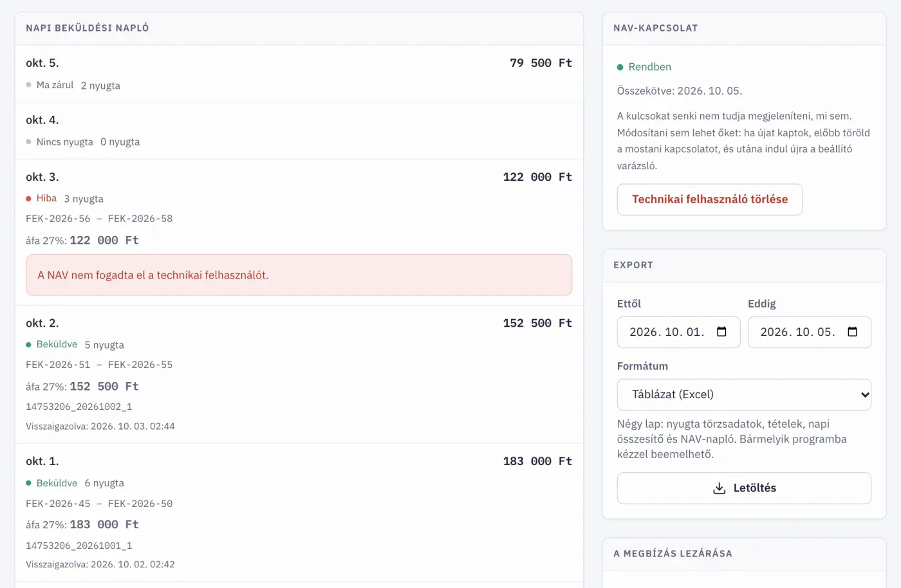
Task: Open the Formátum dropdown Táblázat (Excel)
Action: (744, 394)
